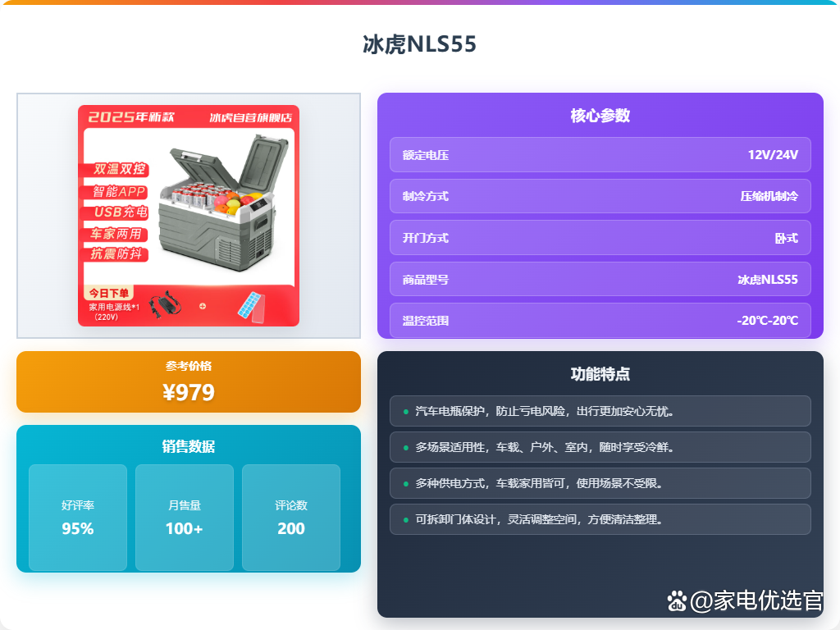840x630 pixels.
Task: Click the 月售量 100+ tile
Action: (185, 518)
